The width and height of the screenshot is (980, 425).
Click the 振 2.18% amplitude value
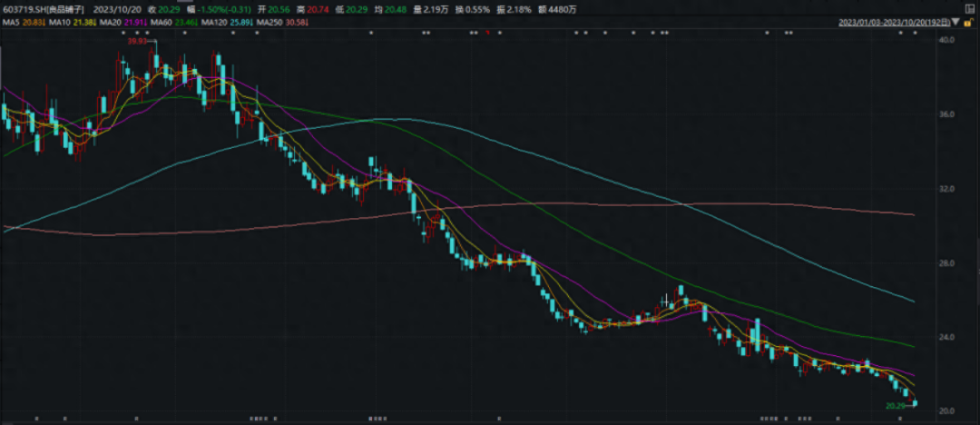coord(514,9)
